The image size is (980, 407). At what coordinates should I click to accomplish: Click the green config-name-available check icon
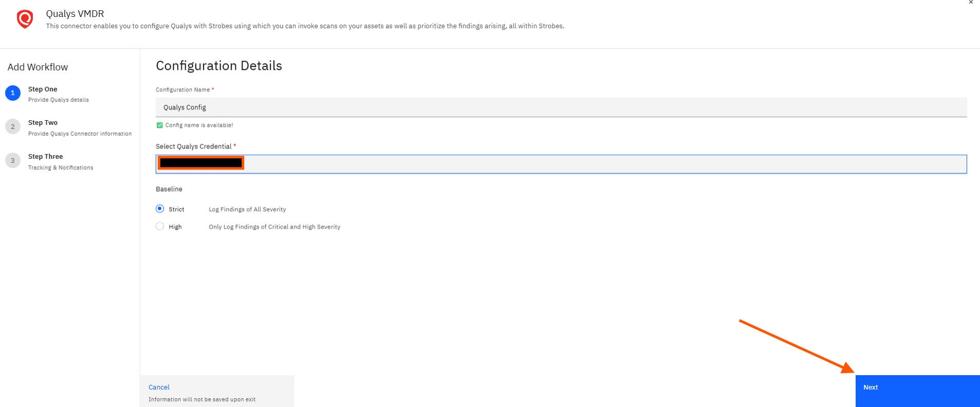(x=160, y=125)
